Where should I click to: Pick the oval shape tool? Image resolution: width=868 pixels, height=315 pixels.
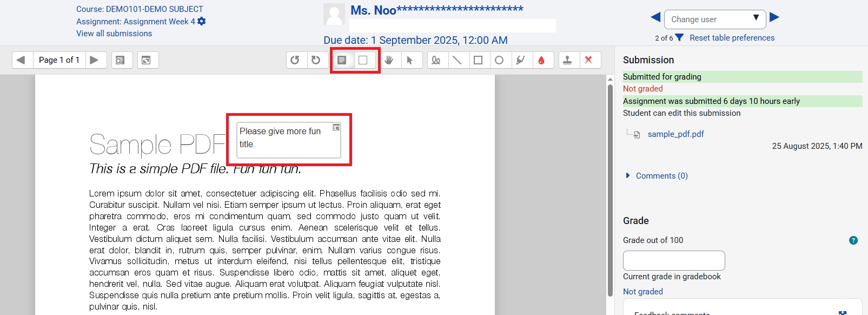pos(499,60)
